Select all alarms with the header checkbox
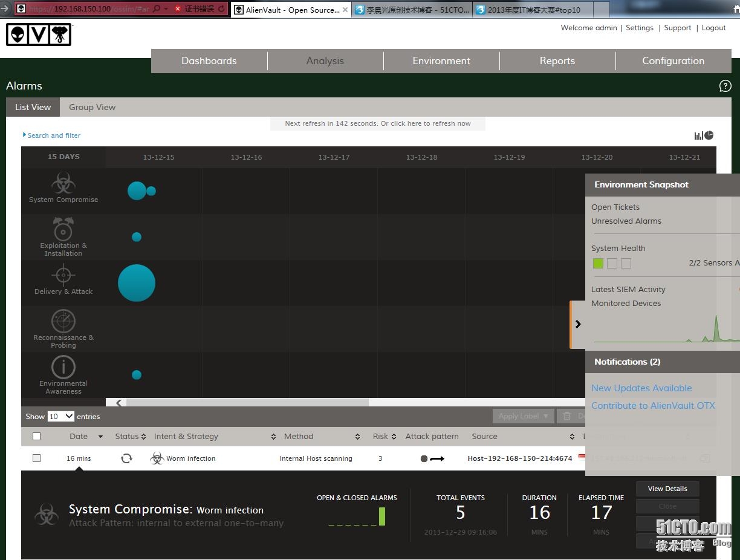 [36, 436]
